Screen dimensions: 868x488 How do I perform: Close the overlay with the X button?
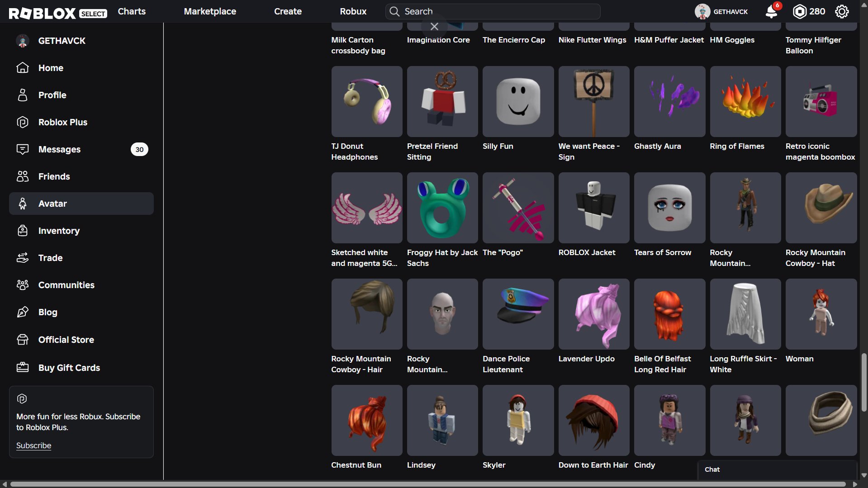coord(434,27)
